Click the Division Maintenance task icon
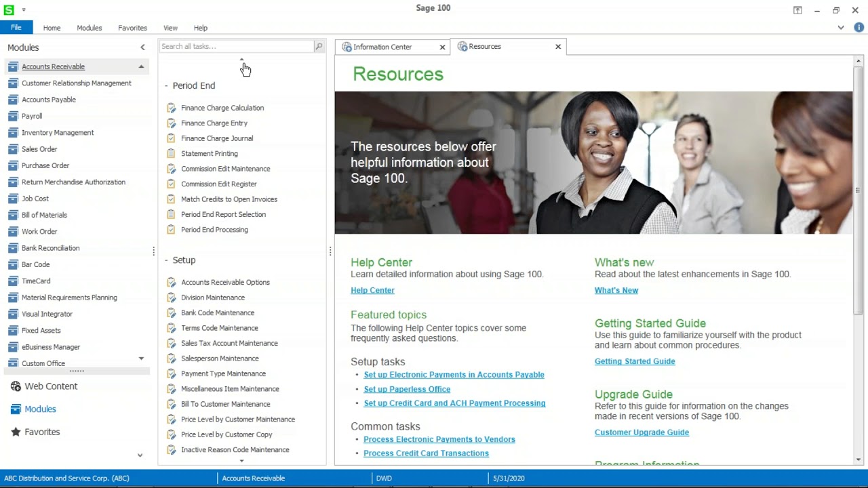Viewport: 868px width, 488px height. [171, 298]
